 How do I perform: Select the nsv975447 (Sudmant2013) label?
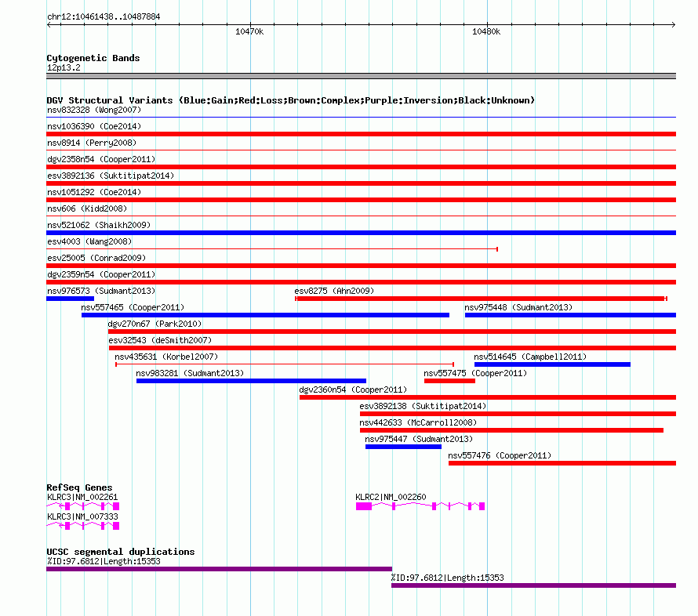pyautogui.click(x=419, y=439)
